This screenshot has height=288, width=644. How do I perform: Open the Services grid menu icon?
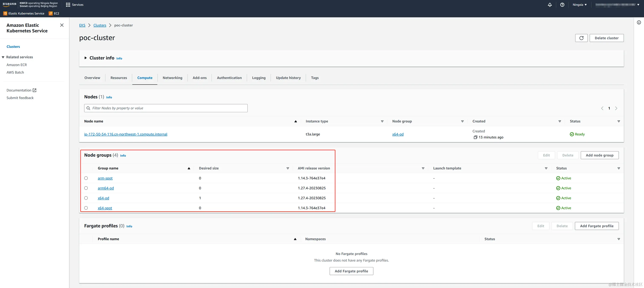[x=68, y=5]
